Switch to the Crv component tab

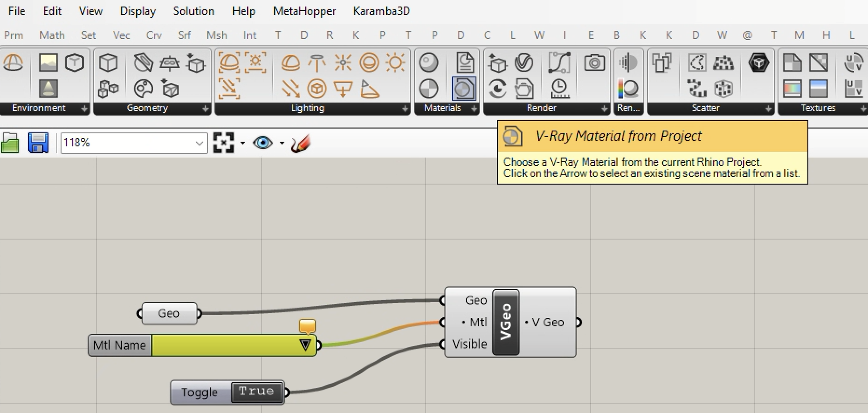[x=154, y=35]
